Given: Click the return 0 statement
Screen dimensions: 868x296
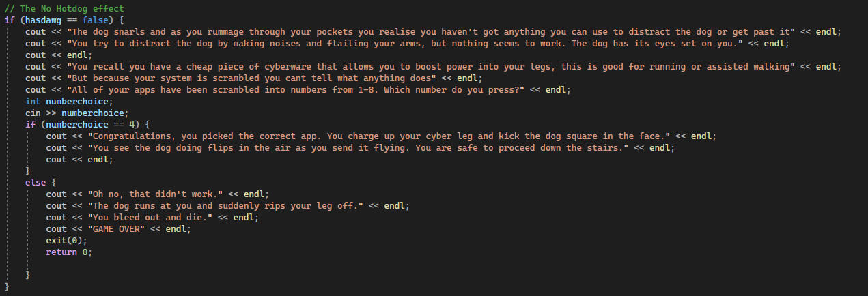Looking at the screenshot, I should [x=67, y=252].
